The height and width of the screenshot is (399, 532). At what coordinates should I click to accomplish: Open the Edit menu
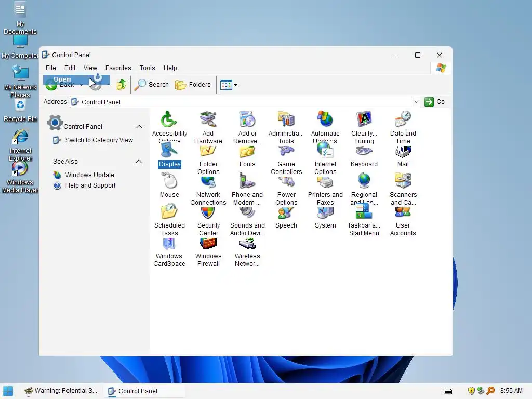tap(70, 68)
